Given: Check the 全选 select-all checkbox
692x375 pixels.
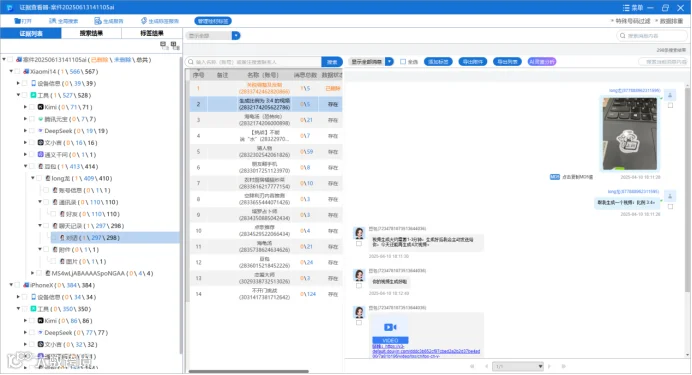Looking at the screenshot, I should (x=403, y=62).
